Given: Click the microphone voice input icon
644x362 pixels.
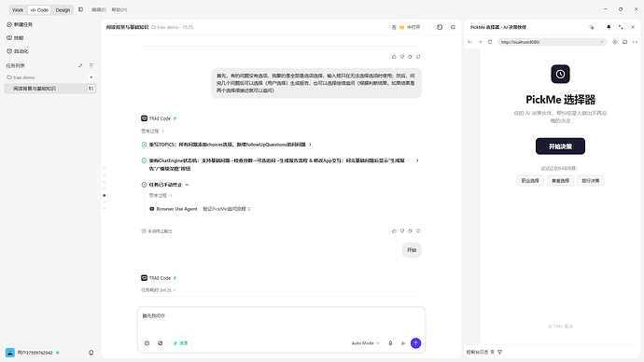Looking at the screenshot, I should click(390, 343).
